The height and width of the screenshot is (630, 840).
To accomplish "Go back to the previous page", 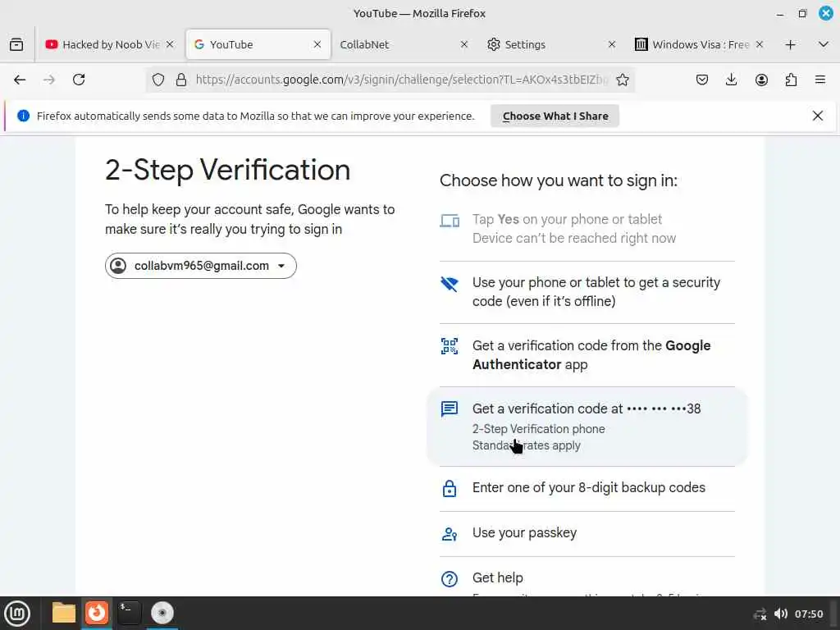I will coord(20,80).
